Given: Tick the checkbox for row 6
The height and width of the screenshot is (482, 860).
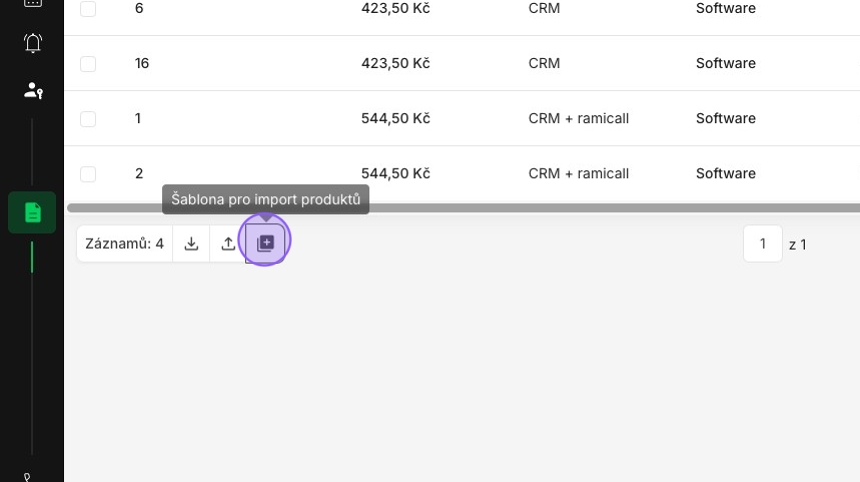Looking at the screenshot, I should pos(88,9).
